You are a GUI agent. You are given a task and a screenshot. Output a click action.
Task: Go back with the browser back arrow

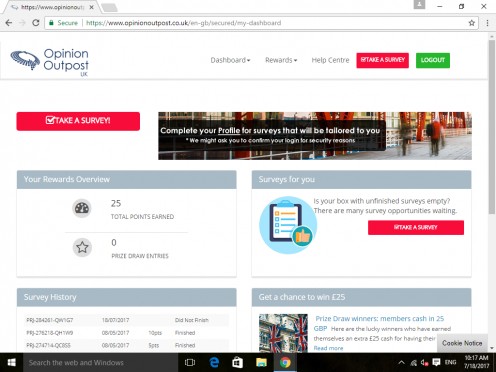pyautogui.click(x=9, y=23)
